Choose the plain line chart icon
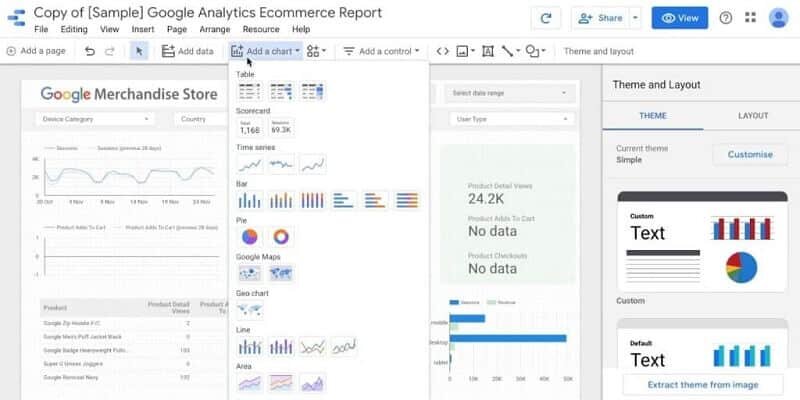 [x=313, y=346]
